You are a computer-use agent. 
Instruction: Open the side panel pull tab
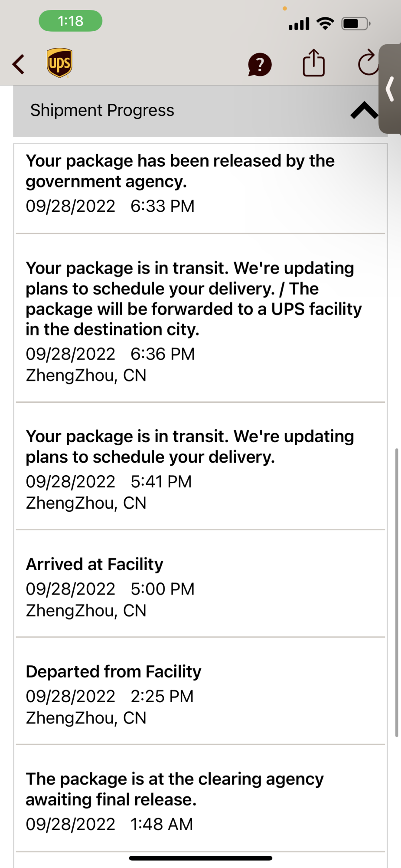pyautogui.click(x=390, y=89)
